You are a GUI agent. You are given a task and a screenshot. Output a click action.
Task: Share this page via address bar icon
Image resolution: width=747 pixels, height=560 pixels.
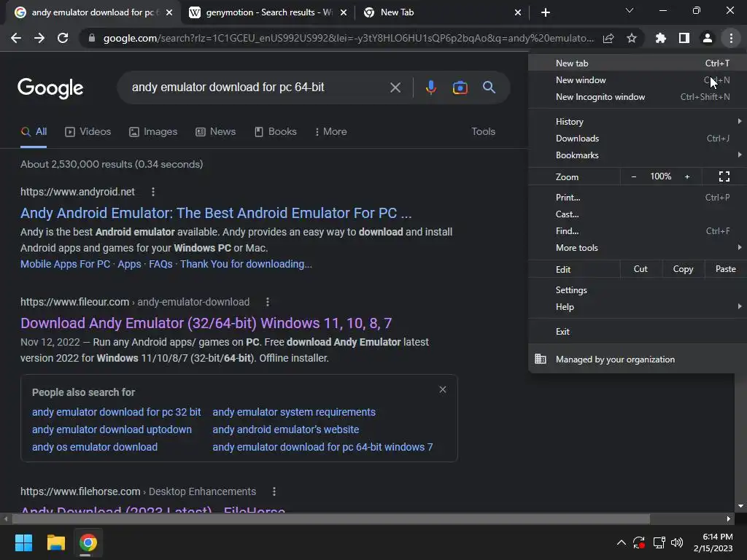(608, 38)
